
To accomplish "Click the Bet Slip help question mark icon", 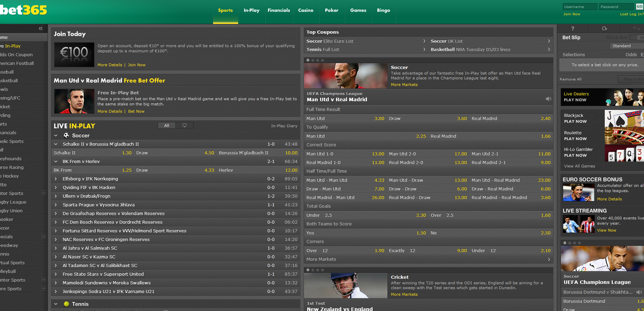I will click(x=573, y=28).
